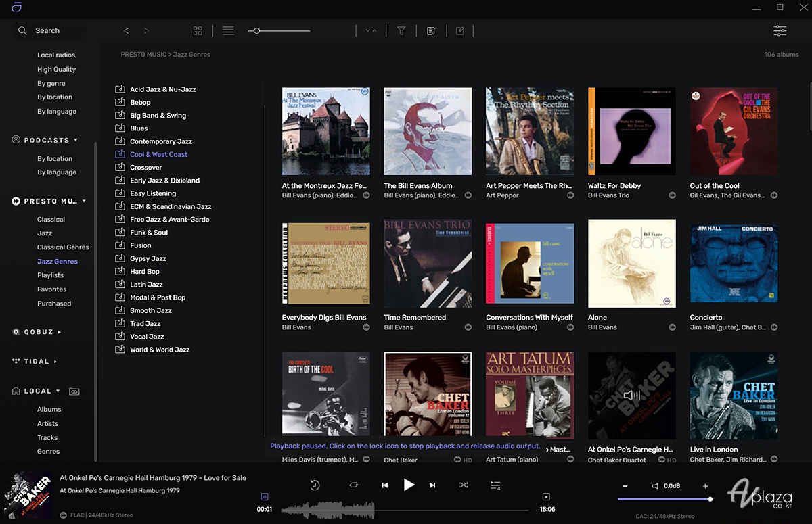Screen dimensions: 812x524
Task: Open the playlist notes toolbar icon
Action: 431,30
